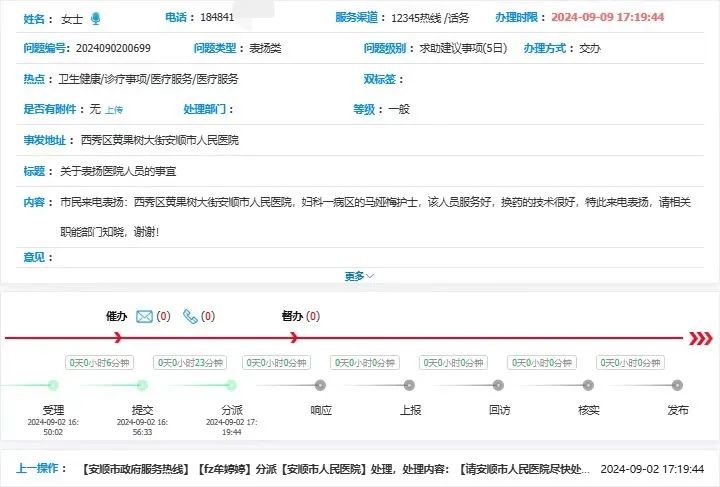Click the deadline 2024-09-09 17:19:44
This screenshot has width=720, height=487.
click(x=608, y=17)
